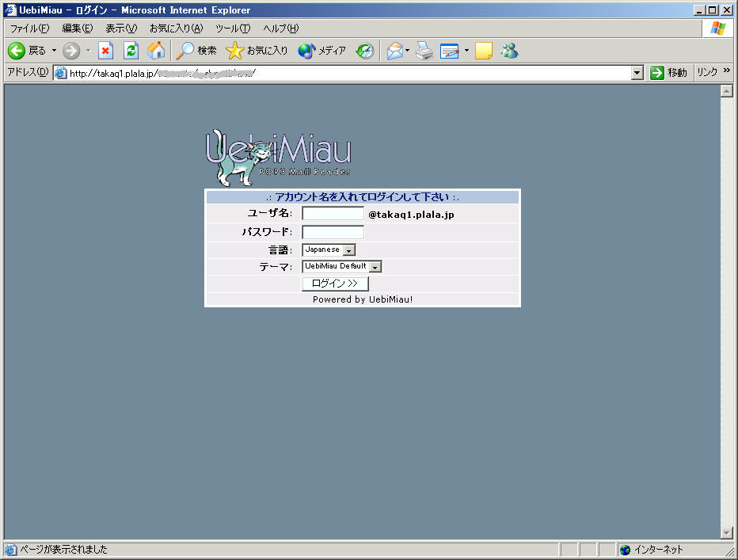Click the scrollbar up arrow
738x560 pixels.
(727, 91)
